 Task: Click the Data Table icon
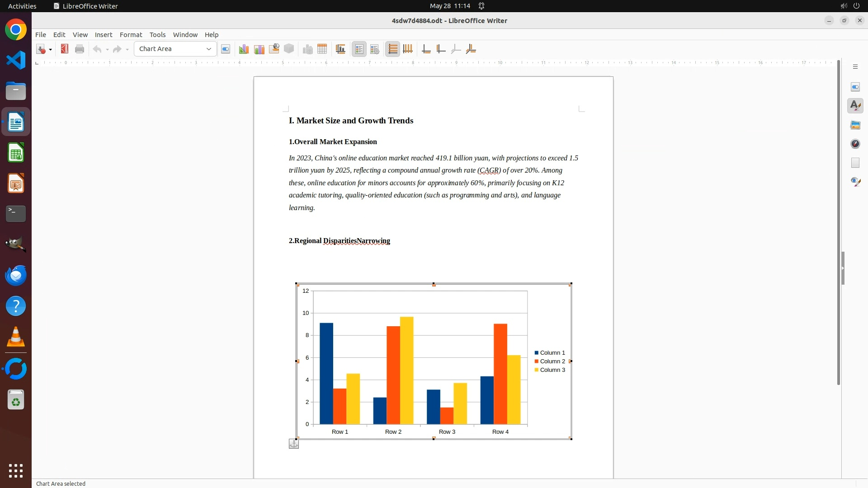[322, 49]
